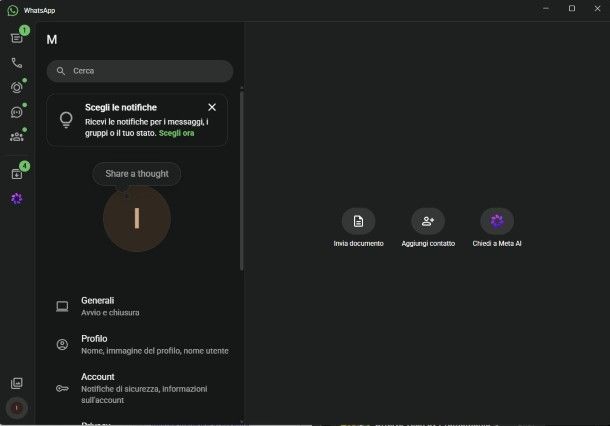Click the Nome, immagine del profilo description
The height and width of the screenshot is (426, 610).
[x=155, y=351]
